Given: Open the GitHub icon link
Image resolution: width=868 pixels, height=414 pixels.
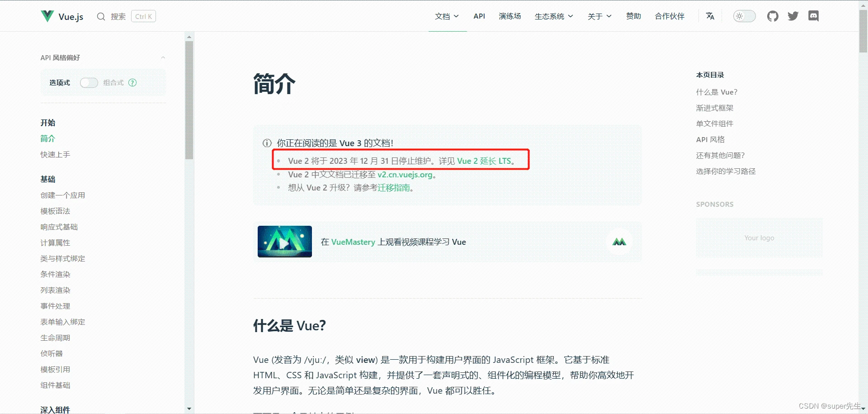Looking at the screenshot, I should point(773,16).
